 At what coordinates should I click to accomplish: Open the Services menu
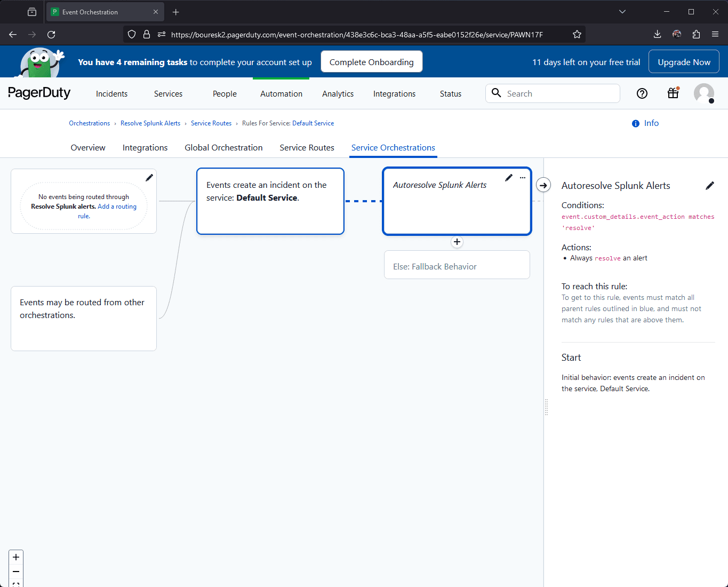168,93
